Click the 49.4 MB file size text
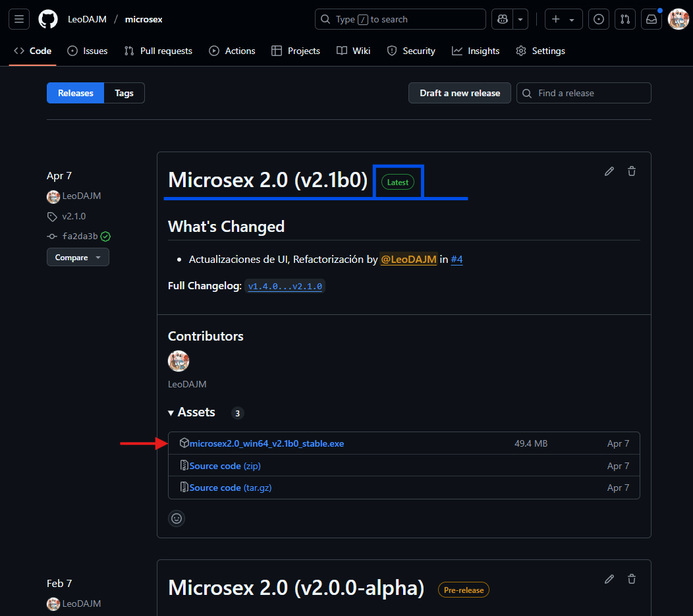This screenshot has width=693, height=616. coord(531,443)
